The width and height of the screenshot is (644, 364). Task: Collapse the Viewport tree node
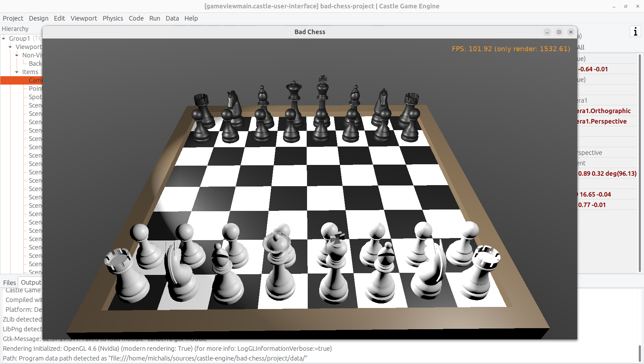coord(10,47)
